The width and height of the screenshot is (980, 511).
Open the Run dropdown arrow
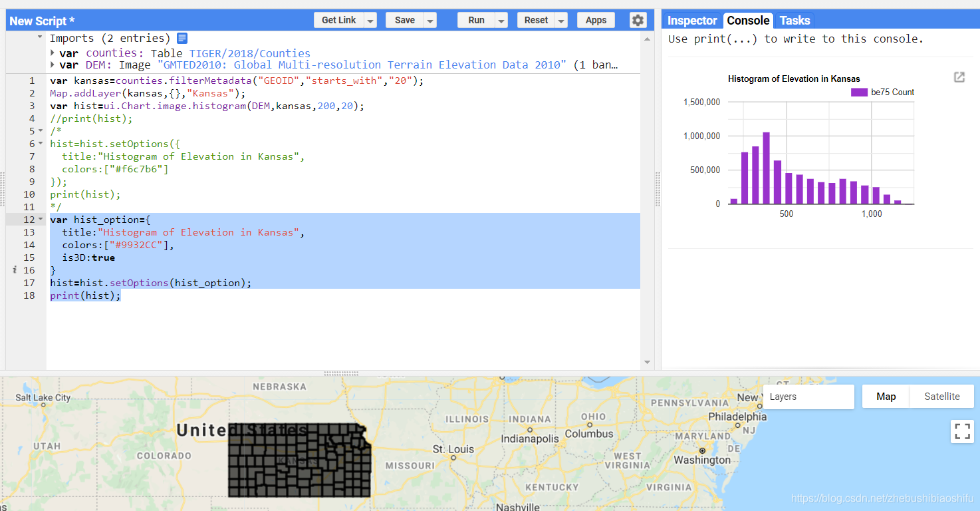click(501, 21)
